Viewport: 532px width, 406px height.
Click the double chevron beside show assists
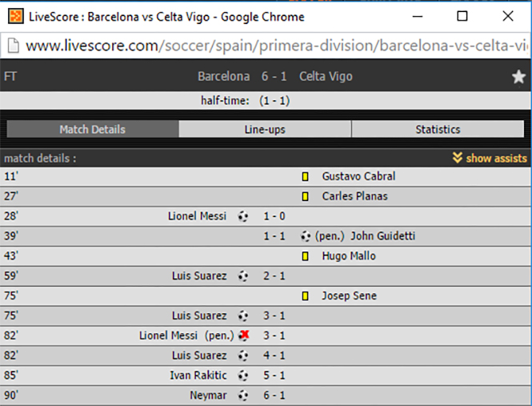458,158
